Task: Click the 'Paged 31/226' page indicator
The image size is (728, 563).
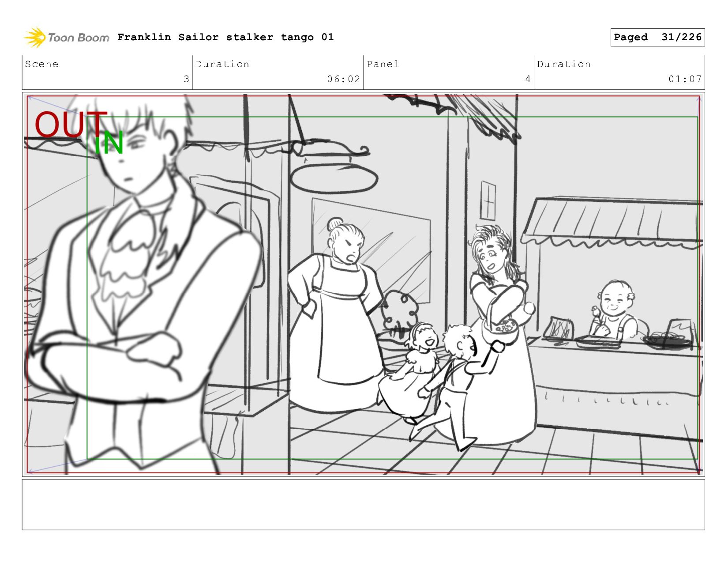Action: [x=657, y=37]
